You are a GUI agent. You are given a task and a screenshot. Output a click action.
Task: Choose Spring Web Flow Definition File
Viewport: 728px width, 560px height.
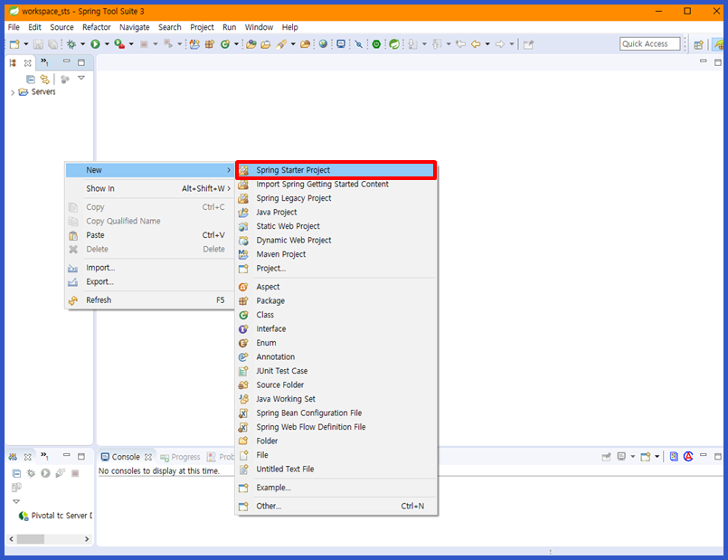(336, 427)
